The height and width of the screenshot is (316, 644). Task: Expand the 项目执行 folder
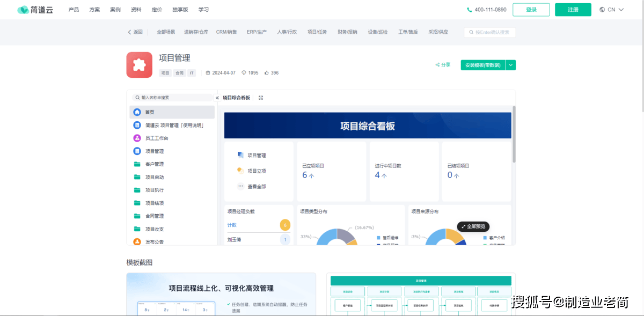tap(137, 190)
